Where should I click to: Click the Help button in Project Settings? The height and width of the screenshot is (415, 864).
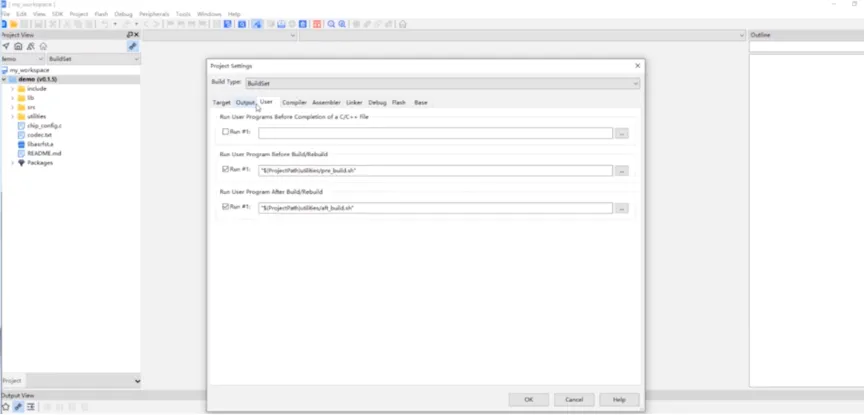pyautogui.click(x=619, y=400)
